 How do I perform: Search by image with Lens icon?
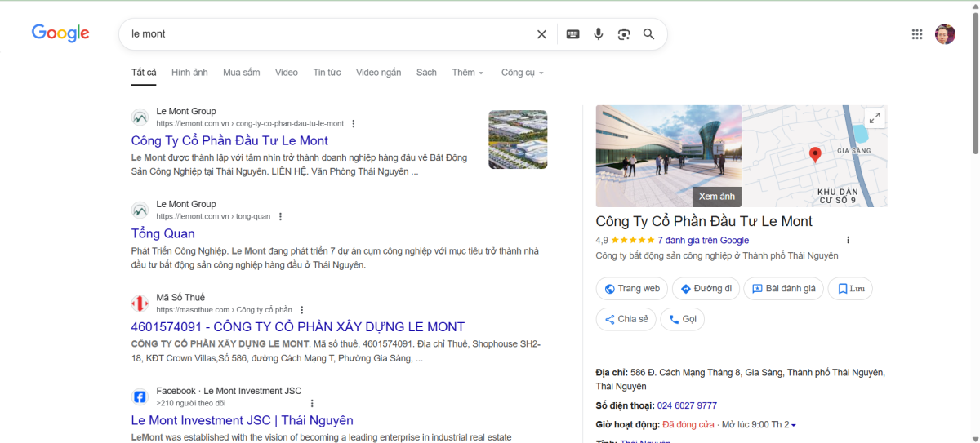[x=624, y=34]
